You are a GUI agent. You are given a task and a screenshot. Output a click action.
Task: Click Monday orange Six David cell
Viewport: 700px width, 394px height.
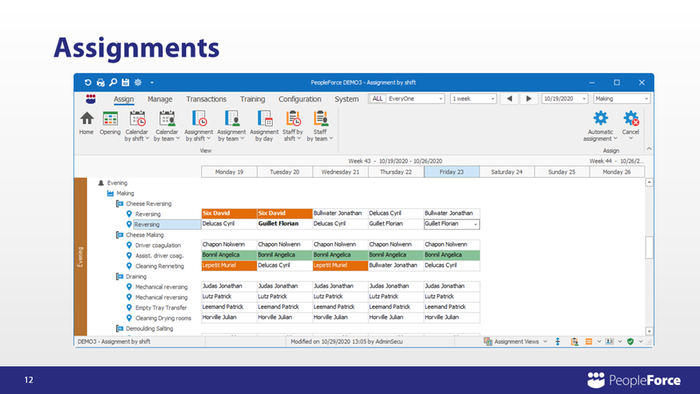(x=229, y=213)
